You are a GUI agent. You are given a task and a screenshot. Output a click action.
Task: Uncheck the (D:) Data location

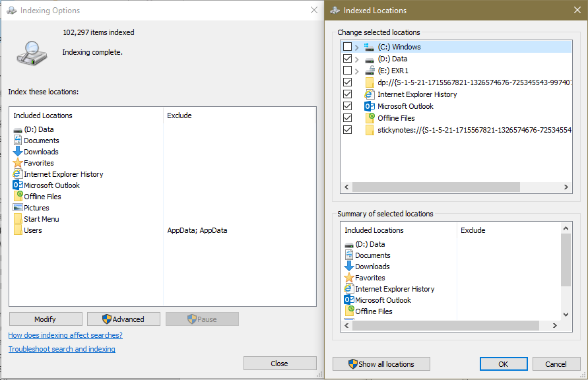(x=348, y=58)
